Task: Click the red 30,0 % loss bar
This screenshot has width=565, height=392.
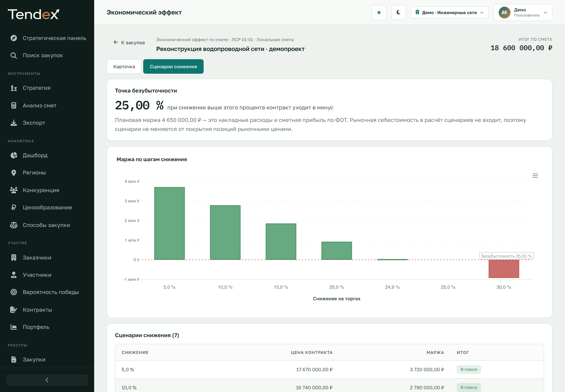Action: [504, 269]
